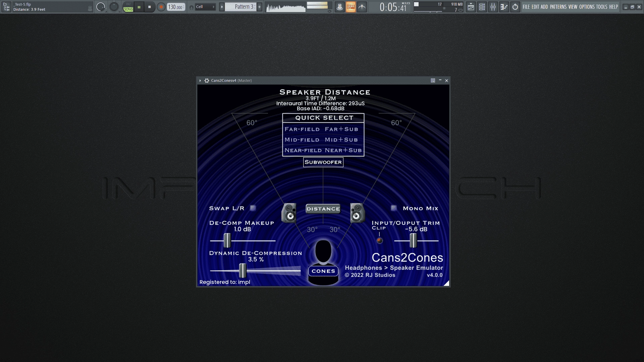Image resolution: width=644 pixels, height=362 pixels.
Task: Arm the record button
Action: (x=161, y=7)
